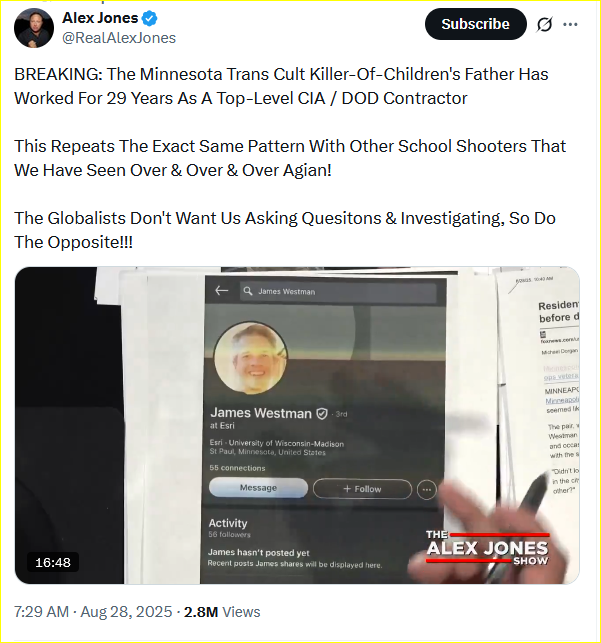This screenshot has width=601, height=643.
Task: Click the James Westman search field
Action: click(338, 292)
